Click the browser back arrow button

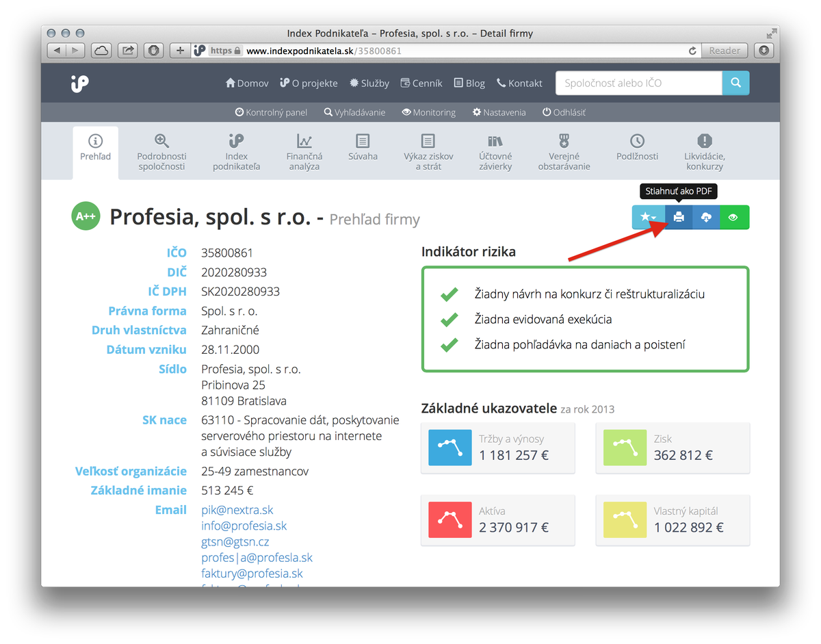(56, 50)
